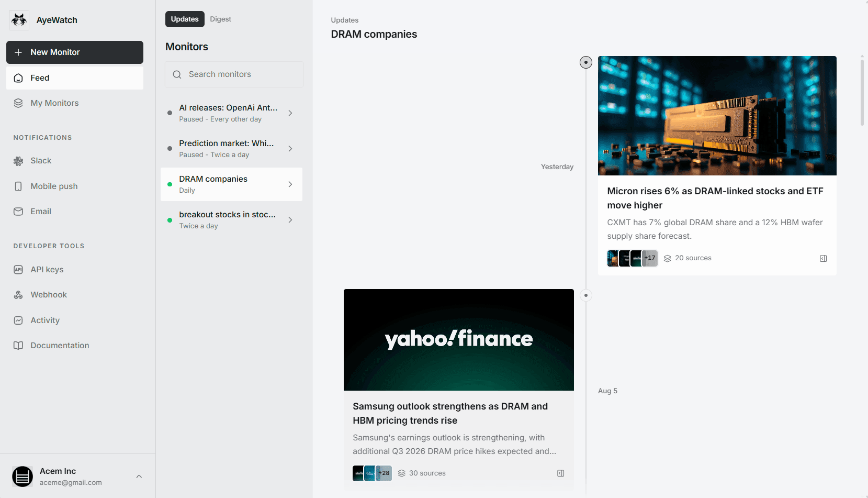Image resolution: width=868 pixels, height=498 pixels.
Task: Click green status dot of DRAM companies
Action: 170,184
